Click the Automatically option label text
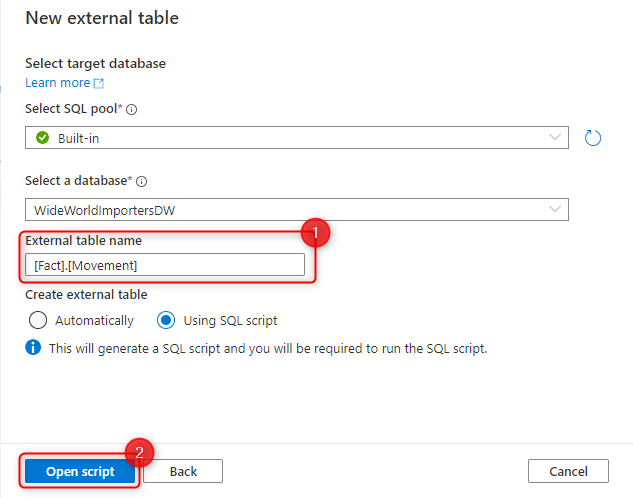The height and width of the screenshot is (498, 633). (94, 320)
